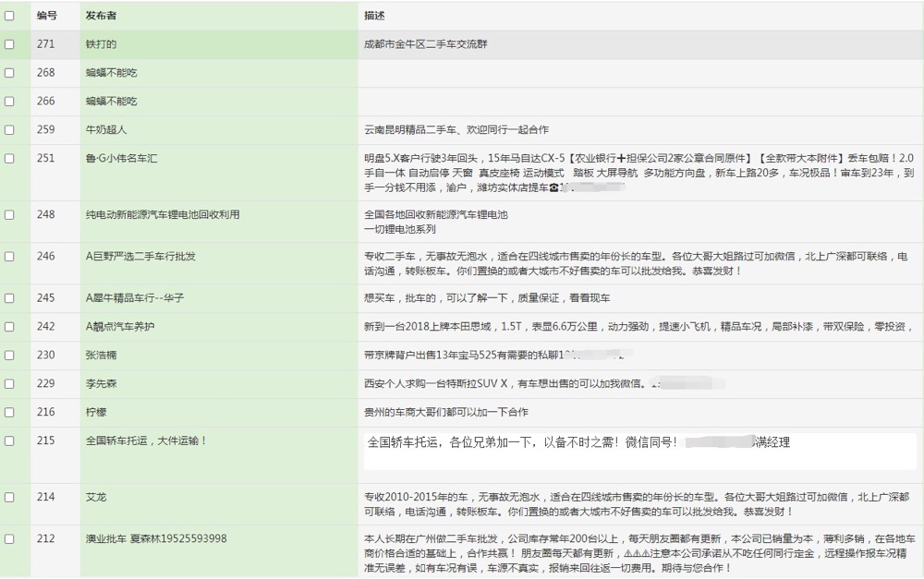Click description 新到一台2018上牌本田思域

(x=638, y=327)
